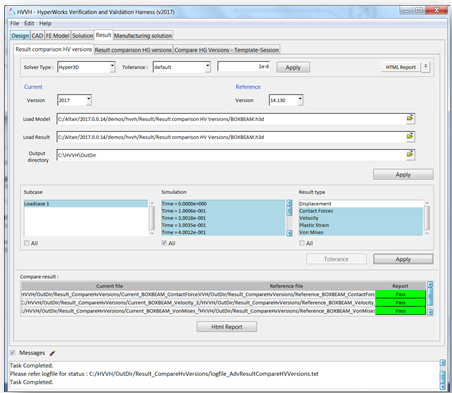Open the arrow menu beside HTML Report button
The height and width of the screenshot is (393, 452).
pyautogui.click(x=425, y=67)
